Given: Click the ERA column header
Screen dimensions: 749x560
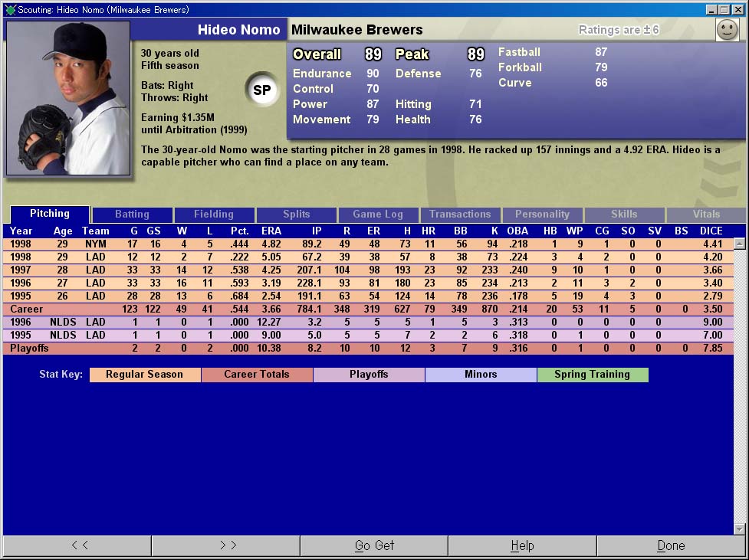Looking at the screenshot, I should [271, 231].
